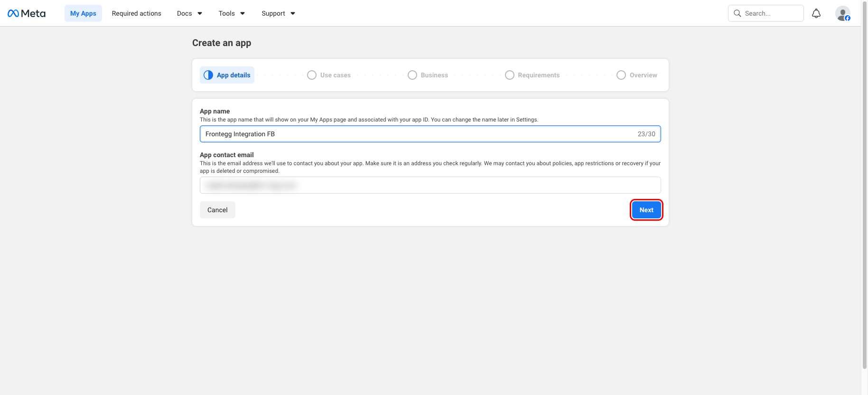Image resolution: width=868 pixels, height=395 pixels.
Task: Open the Tools menu label
Action: [x=227, y=13]
